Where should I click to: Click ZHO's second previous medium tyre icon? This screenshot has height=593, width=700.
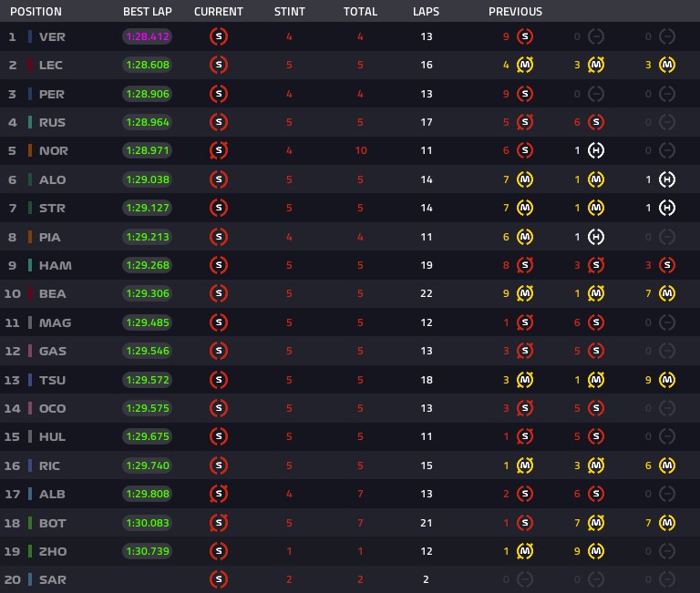(596, 551)
